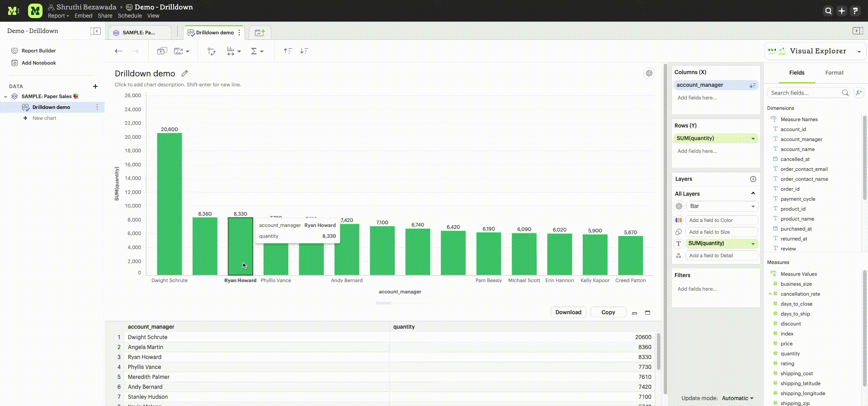Collapse the SAMPLE: Paper Sales tree node
868x406 pixels.
pyautogui.click(x=5, y=97)
